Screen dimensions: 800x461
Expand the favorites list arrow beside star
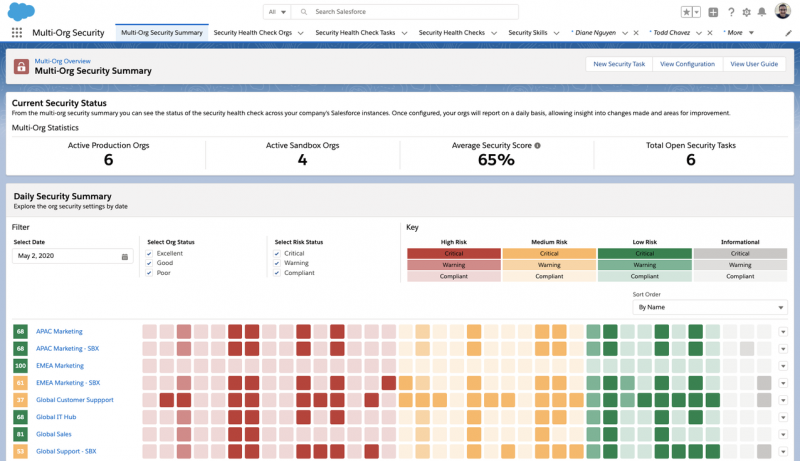[x=696, y=12]
